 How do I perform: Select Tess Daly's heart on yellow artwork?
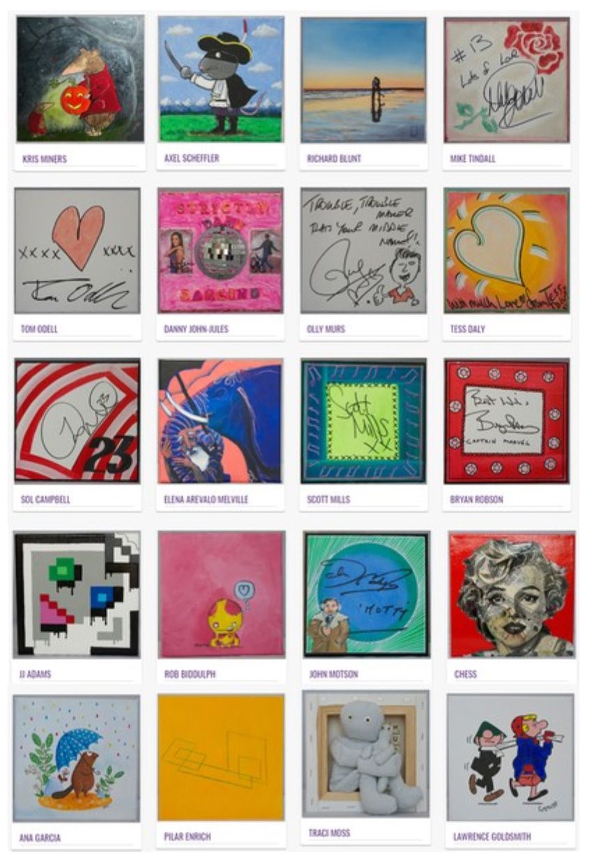tap(507, 250)
